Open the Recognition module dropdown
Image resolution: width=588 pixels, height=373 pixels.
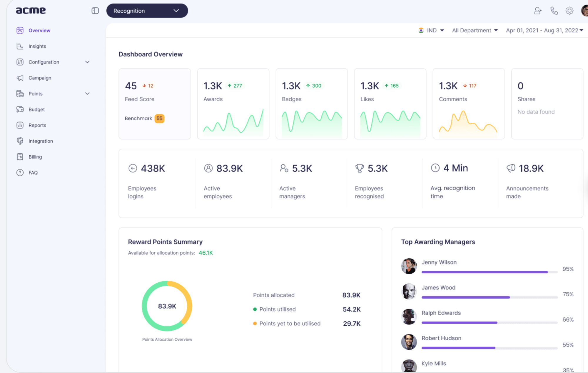point(147,11)
